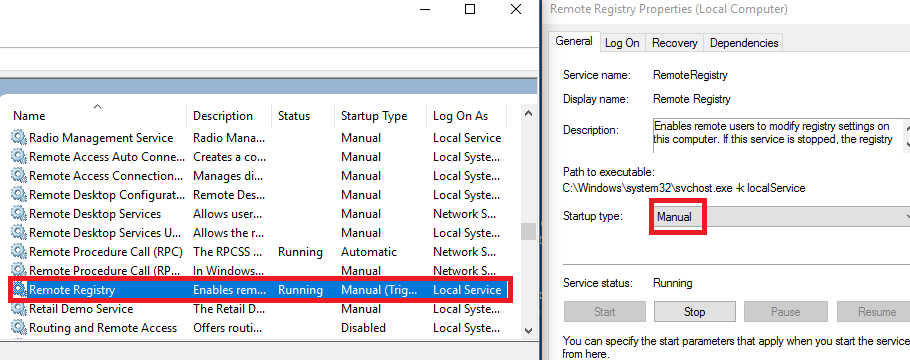Screen dimensions: 910x360
Task: Close the Services window
Action: coord(515,9)
